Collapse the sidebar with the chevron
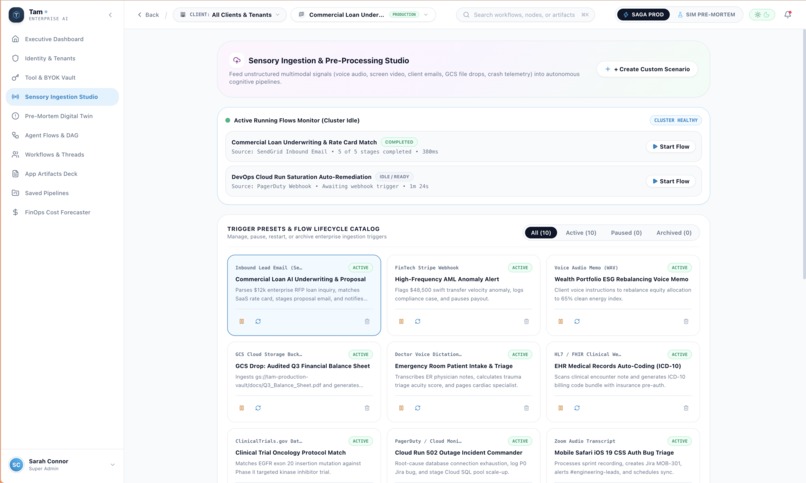The width and height of the screenshot is (806, 483). coord(110,15)
